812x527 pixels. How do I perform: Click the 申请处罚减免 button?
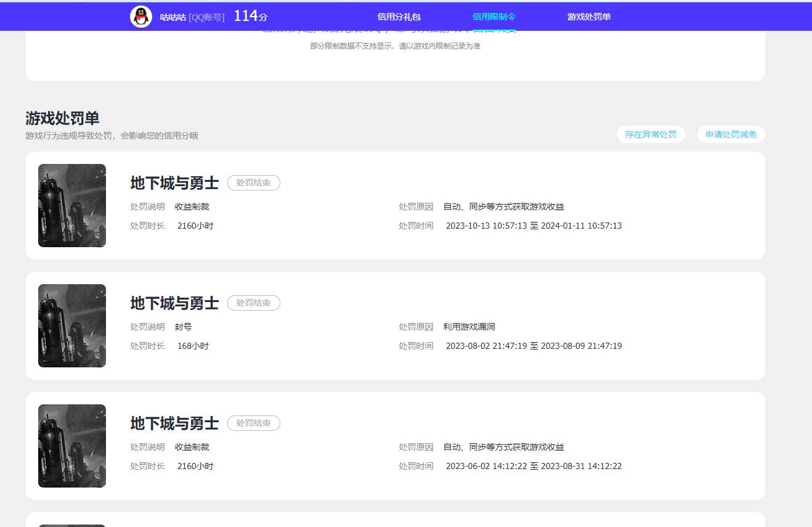(731, 134)
